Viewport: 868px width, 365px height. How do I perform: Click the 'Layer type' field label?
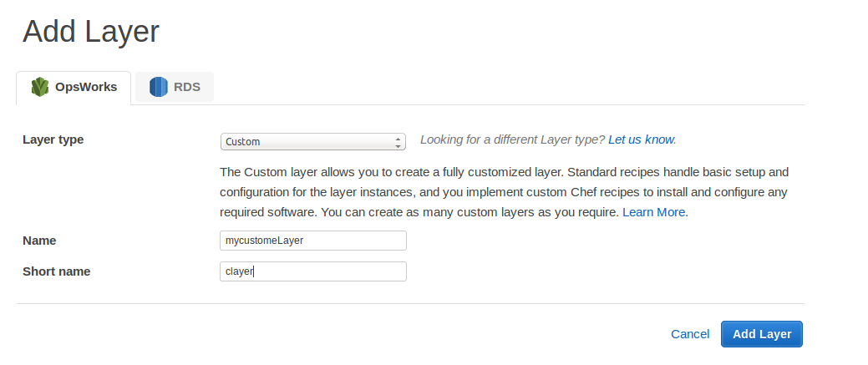pyautogui.click(x=53, y=139)
